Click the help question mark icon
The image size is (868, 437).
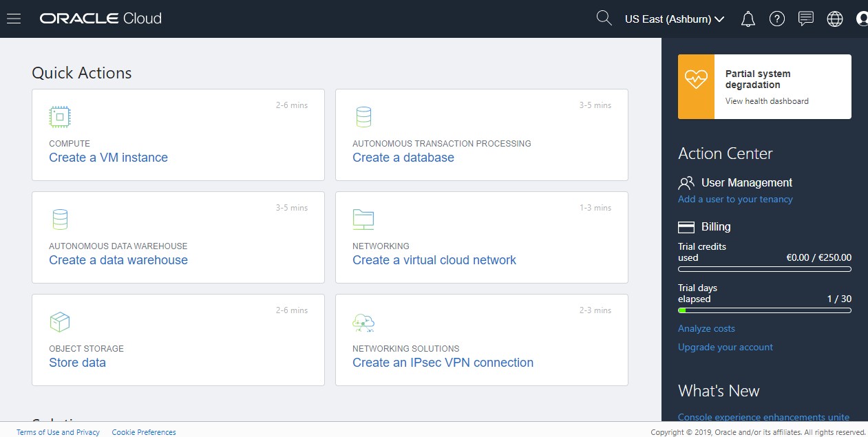[777, 19]
